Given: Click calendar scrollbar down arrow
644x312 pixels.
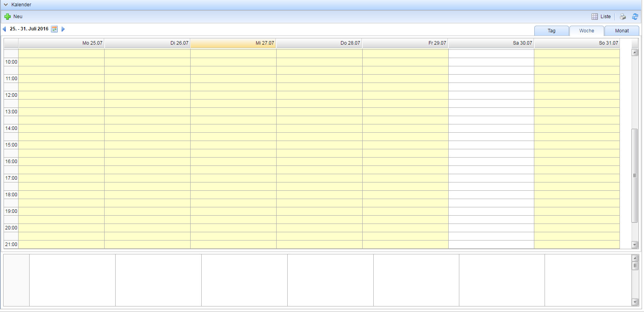Looking at the screenshot, I should (635, 245).
